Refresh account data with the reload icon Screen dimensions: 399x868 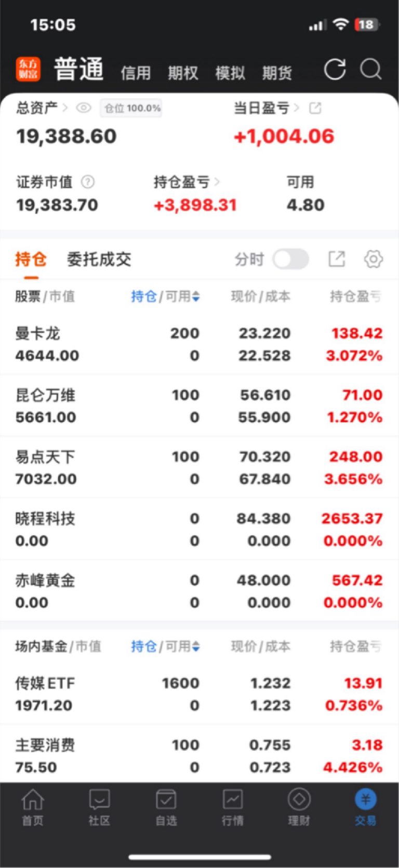click(335, 69)
